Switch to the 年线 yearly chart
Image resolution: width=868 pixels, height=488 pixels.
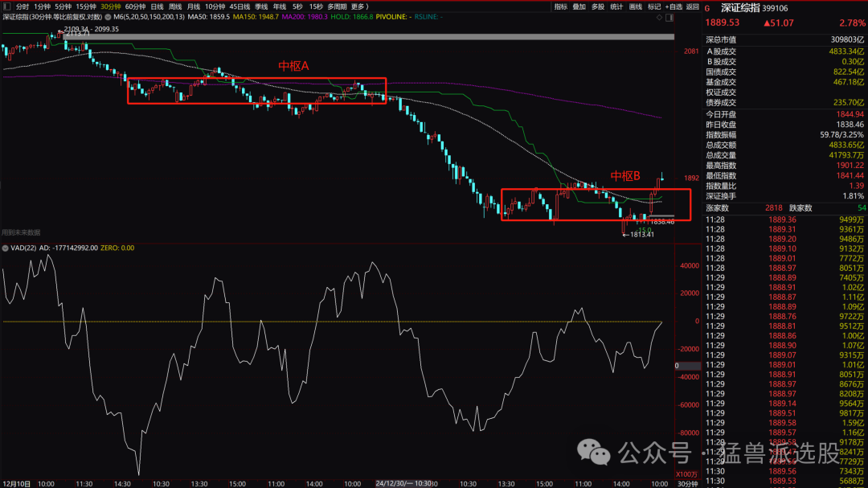click(x=280, y=6)
